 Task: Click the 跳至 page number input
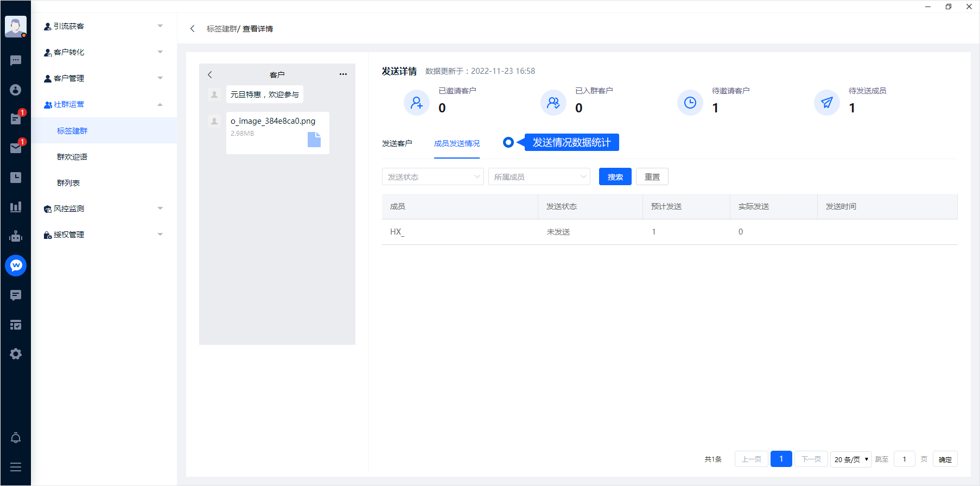click(905, 459)
